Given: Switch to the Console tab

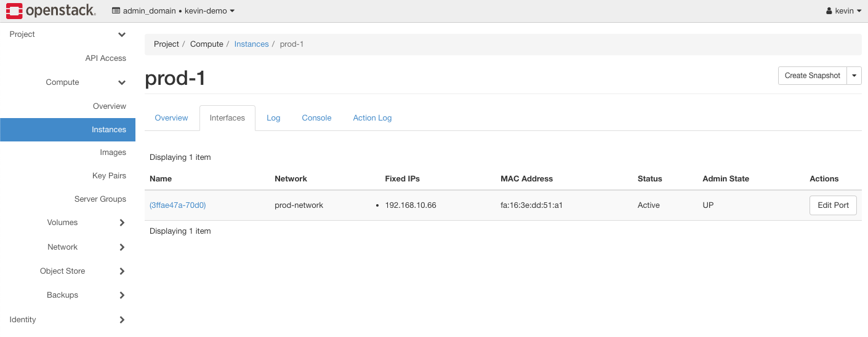Looking at the screenshot, I should coord(316,118).
